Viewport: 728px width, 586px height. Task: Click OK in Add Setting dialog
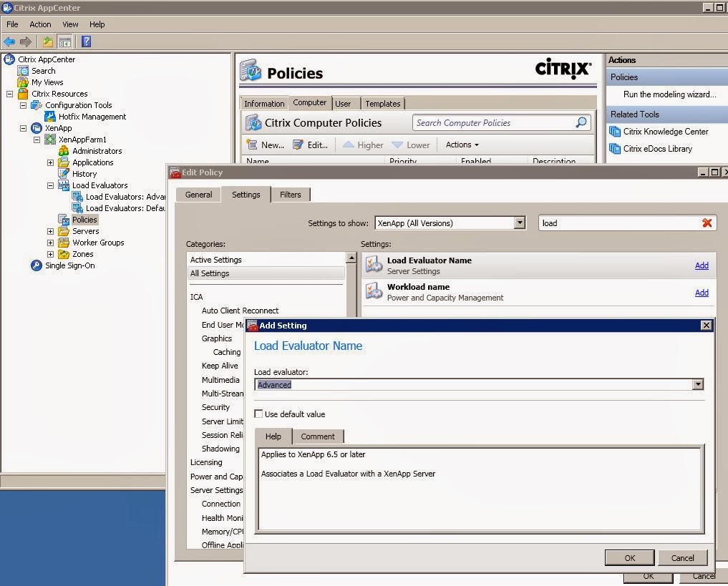tap(629, 557)
